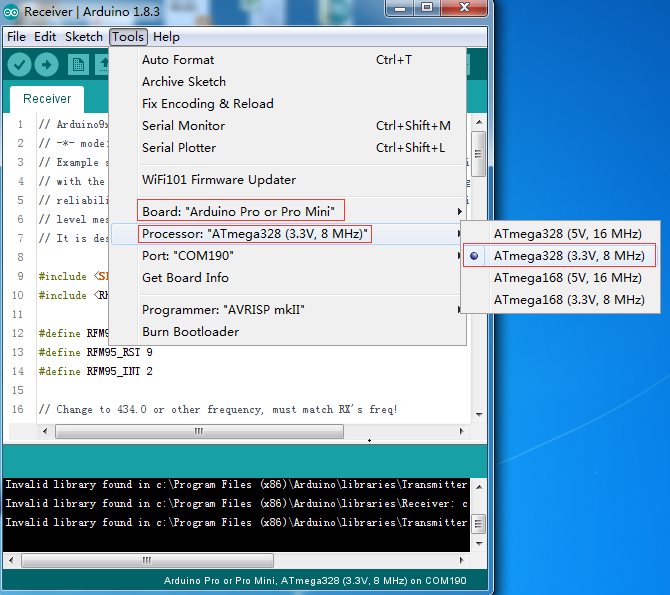Click the console vertical scrollbar thumb
The image size is (670, 595).
click(479, 524)
